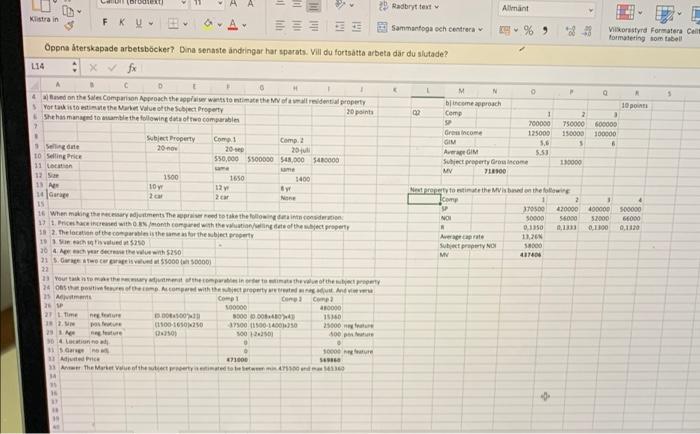Click the Selling Price label cell
The height and width of the screenshot is (434, 700).
pyautogui.click(x=64, y=156)
